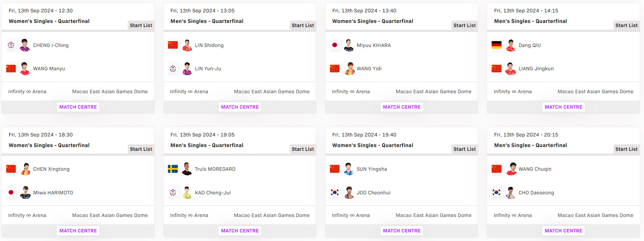Click SUN Yingsha's player photo
Screen dimensions: 644x241
(349, 169)
